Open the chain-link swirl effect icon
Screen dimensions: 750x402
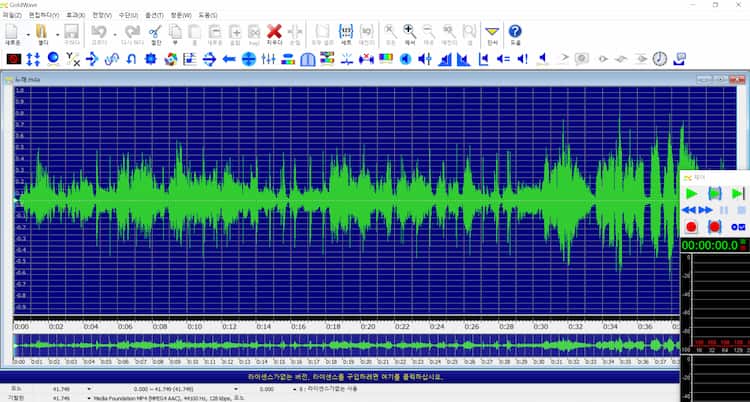click(x=111, y=59)
